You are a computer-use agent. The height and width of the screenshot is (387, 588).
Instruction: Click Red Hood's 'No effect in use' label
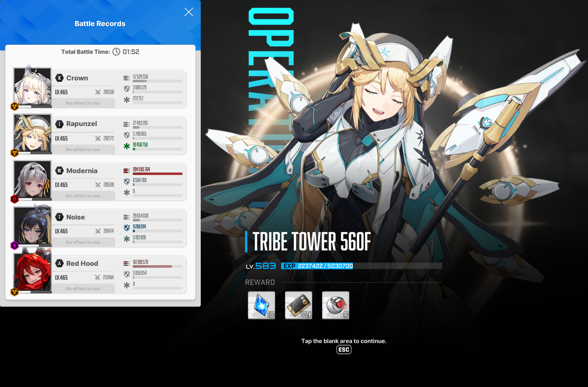click(83, 289)
